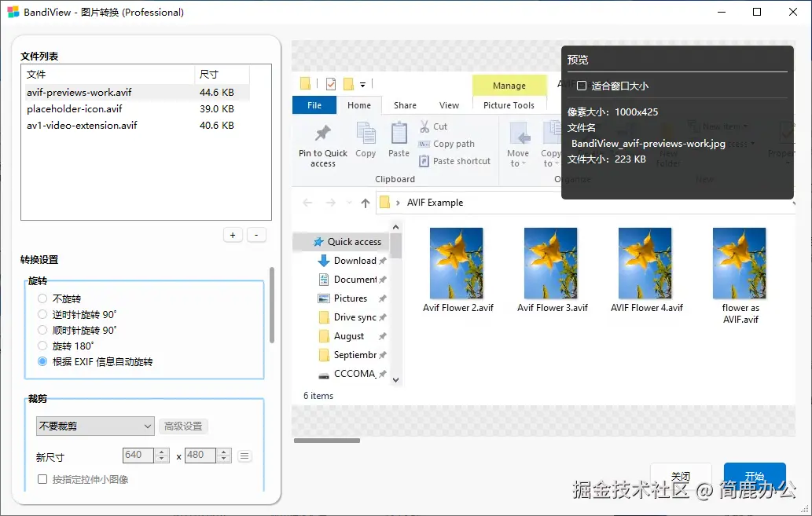Click the Paste shortcut icon

click(456, 161)
